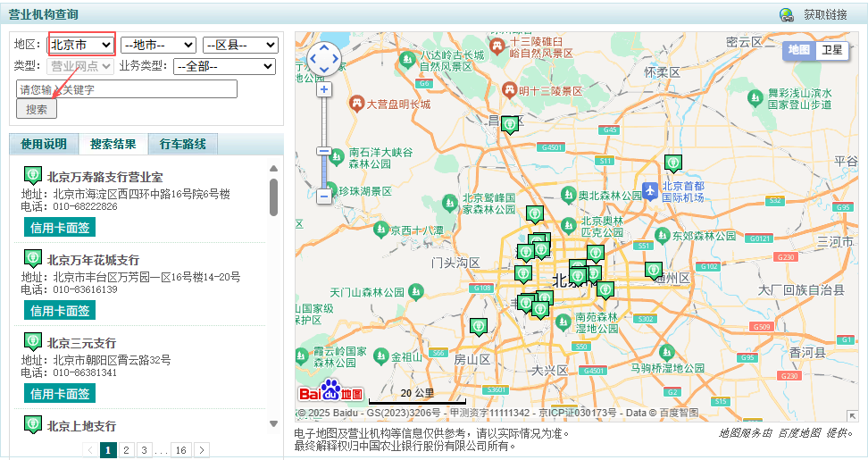
Task: Click the branch marker near 房山区
Action: coord(479,327)
